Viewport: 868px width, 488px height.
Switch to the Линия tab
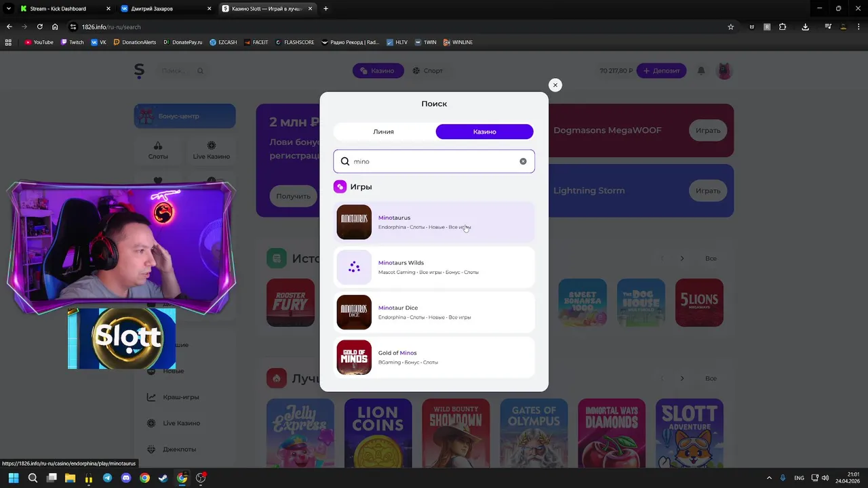click(383, 131)
